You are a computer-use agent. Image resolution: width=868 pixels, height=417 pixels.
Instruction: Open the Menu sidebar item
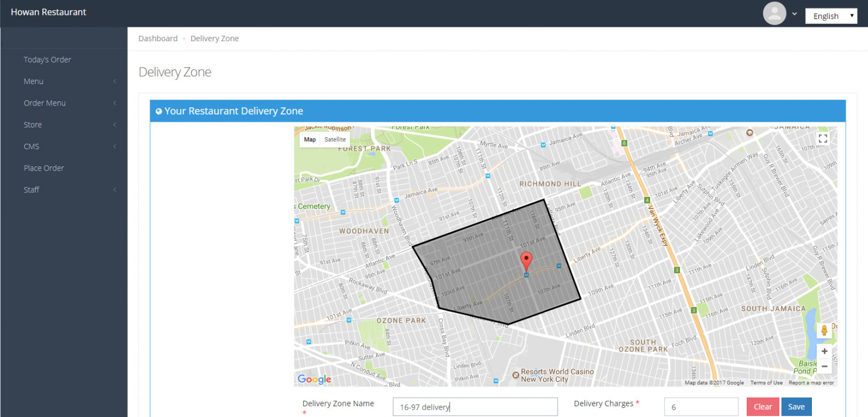pyautogui.click(x=33, y=81)
